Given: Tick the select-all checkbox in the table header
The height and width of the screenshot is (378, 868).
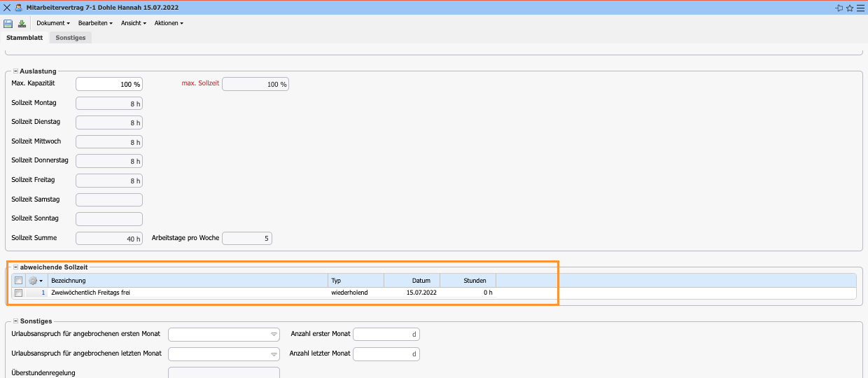Looking at the screenshot, I should pos(19,281).
